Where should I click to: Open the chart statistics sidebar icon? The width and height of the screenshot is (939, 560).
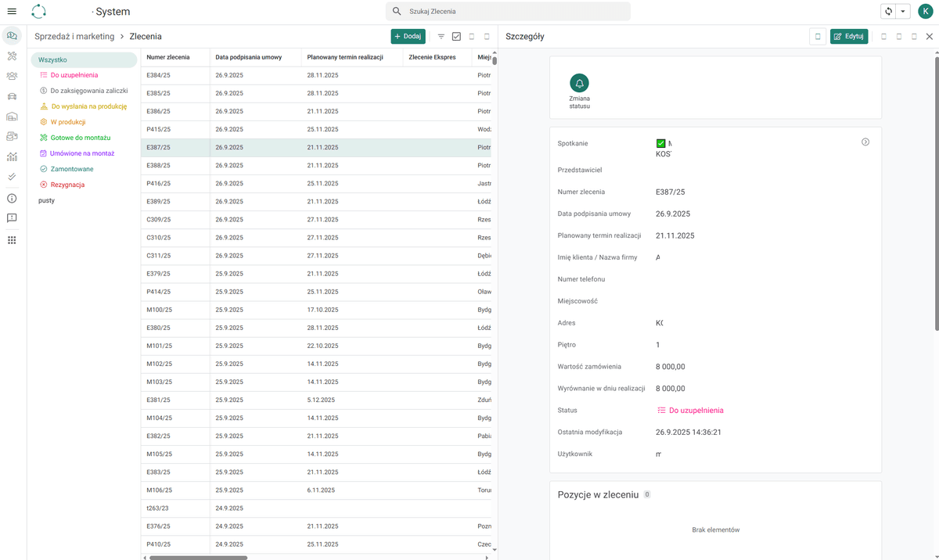point(12,157)
